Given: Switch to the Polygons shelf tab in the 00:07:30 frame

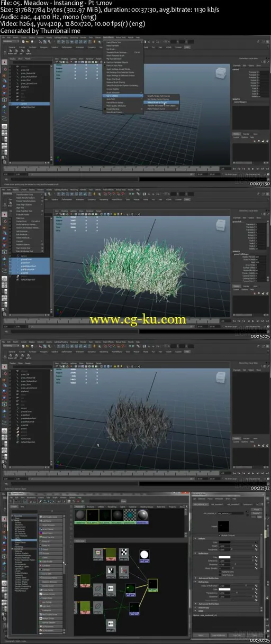Looking at the screenshot, I should (x=44, y=48).
